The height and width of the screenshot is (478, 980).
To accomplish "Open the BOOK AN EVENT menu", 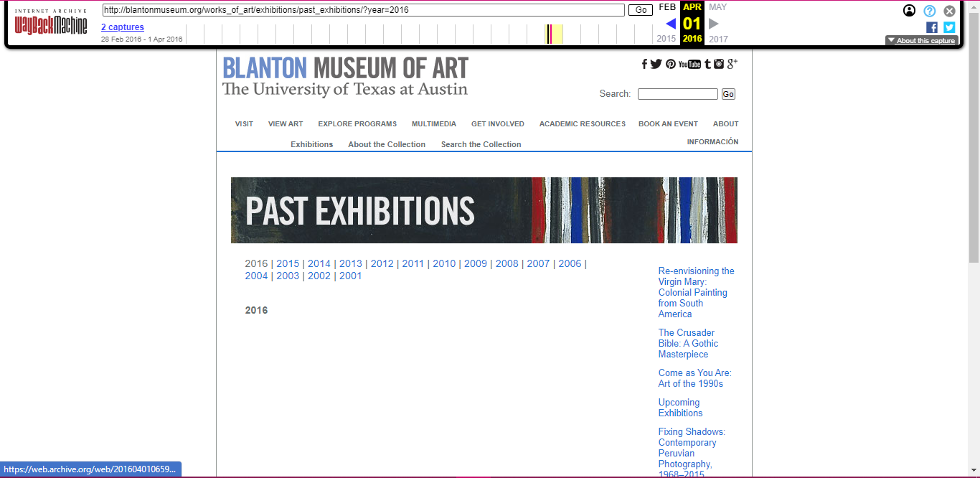I will [668, 124].
